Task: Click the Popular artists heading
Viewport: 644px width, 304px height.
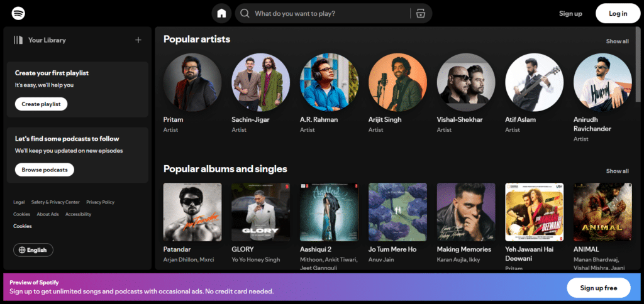Action: point(197,40)
